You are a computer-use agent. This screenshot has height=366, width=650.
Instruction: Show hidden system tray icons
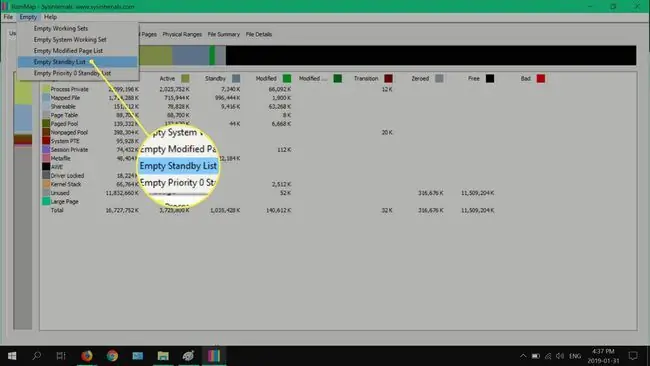coord(523,356)
